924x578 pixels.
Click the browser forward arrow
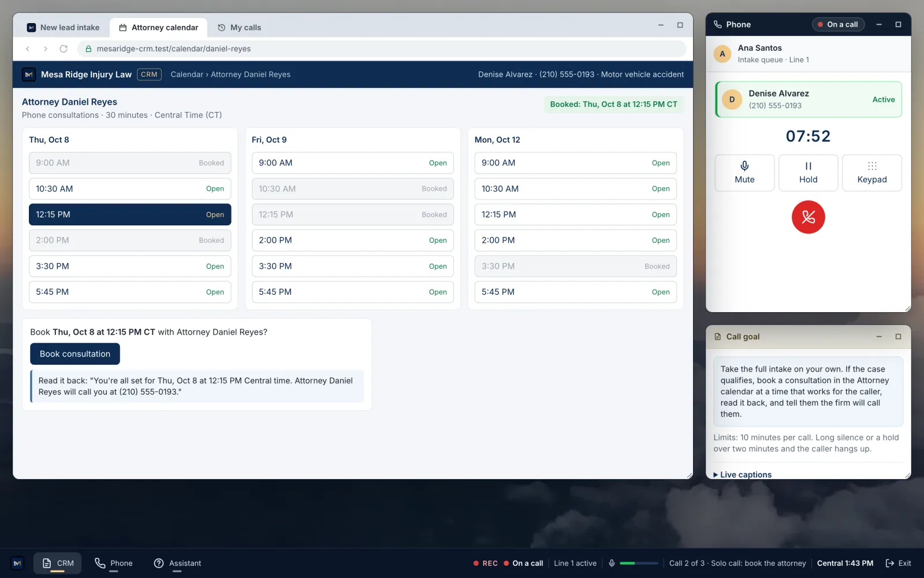(46, 49)
